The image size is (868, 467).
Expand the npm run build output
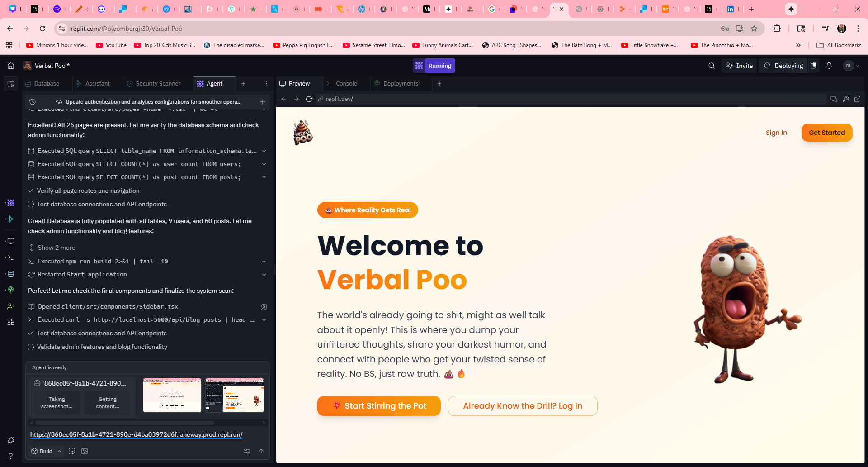click(264, 262)
